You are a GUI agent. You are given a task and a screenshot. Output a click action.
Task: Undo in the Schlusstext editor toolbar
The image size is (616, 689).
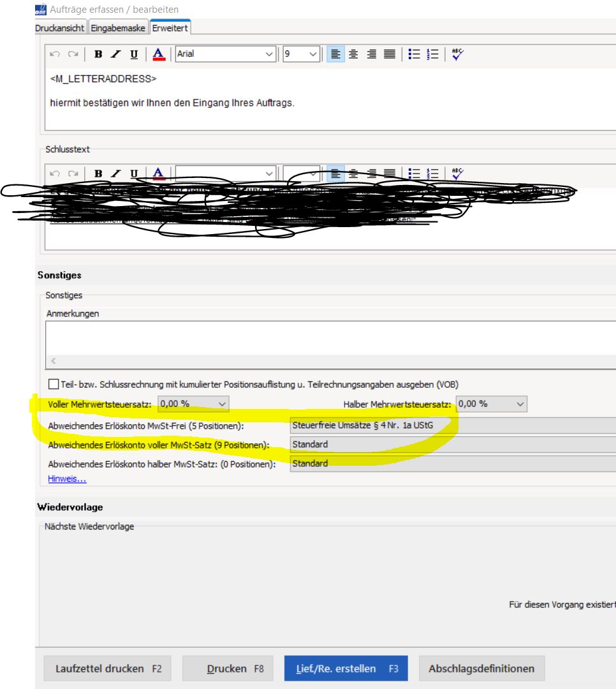[55, 174]
